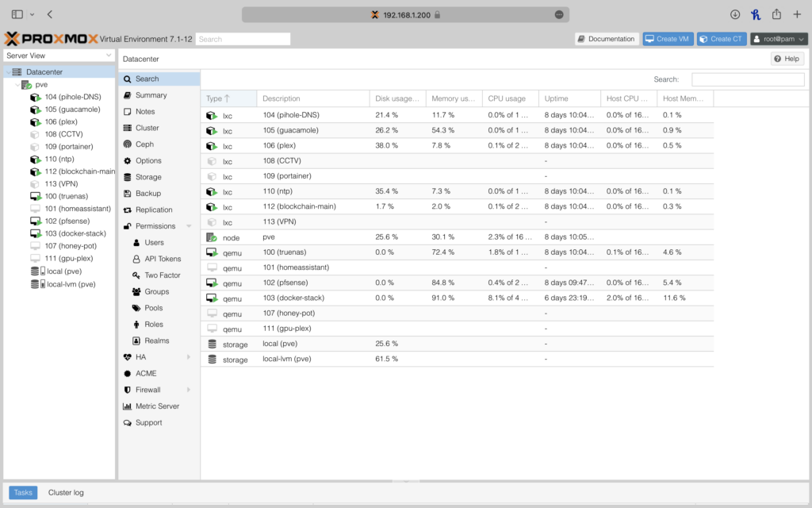Click the storage icon in local (pve) table row
Image resolution: width=812 pixels, height=508 pixels.
(x=212, y=344)
